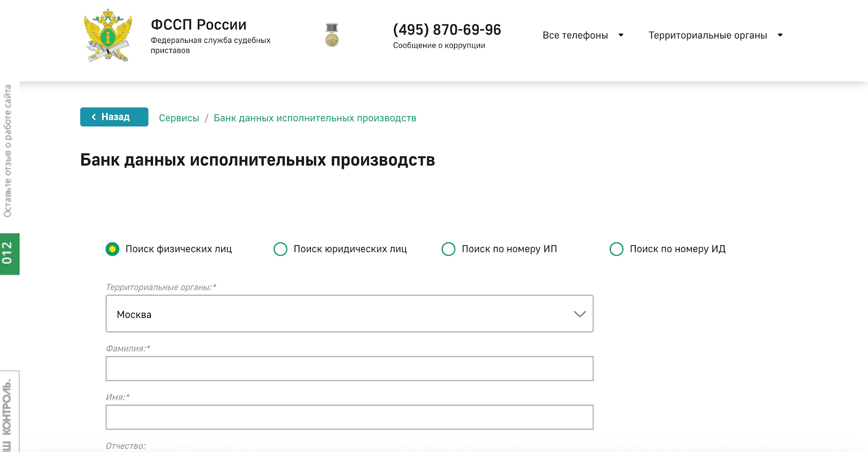The image size is (868, 452).
Task: Click the FSSP double-headed eagle emblem logo
Action: click(x=108, y=35)
